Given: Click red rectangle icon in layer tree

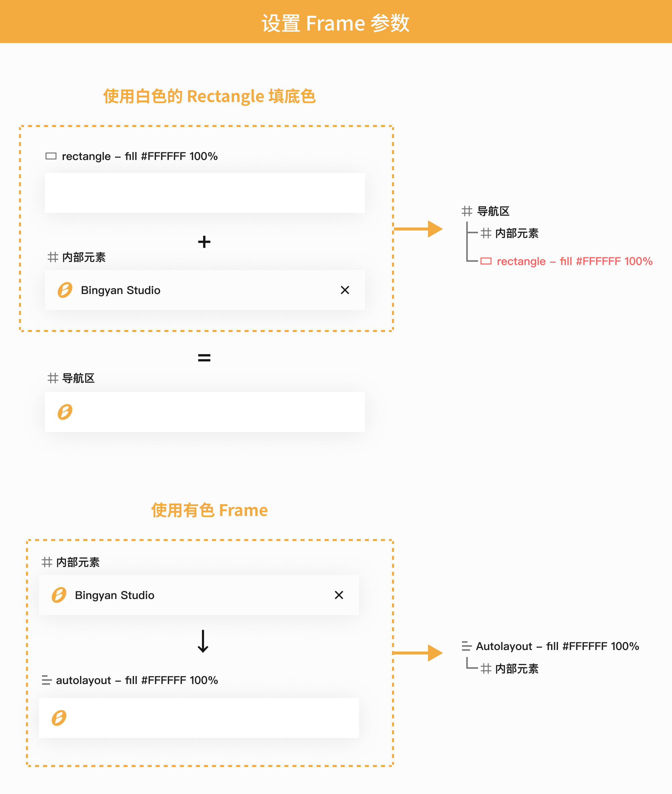Looking at the screenshot, I should click(486, 261).
